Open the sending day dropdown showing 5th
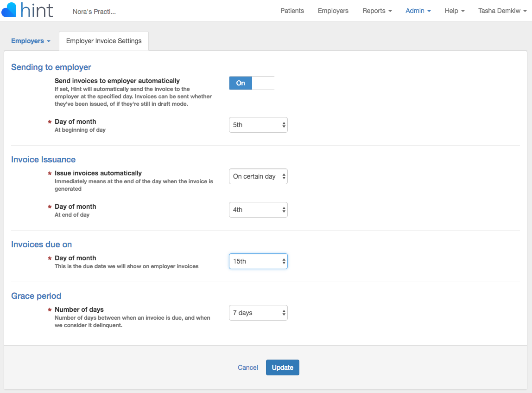 tap(258, 125)
